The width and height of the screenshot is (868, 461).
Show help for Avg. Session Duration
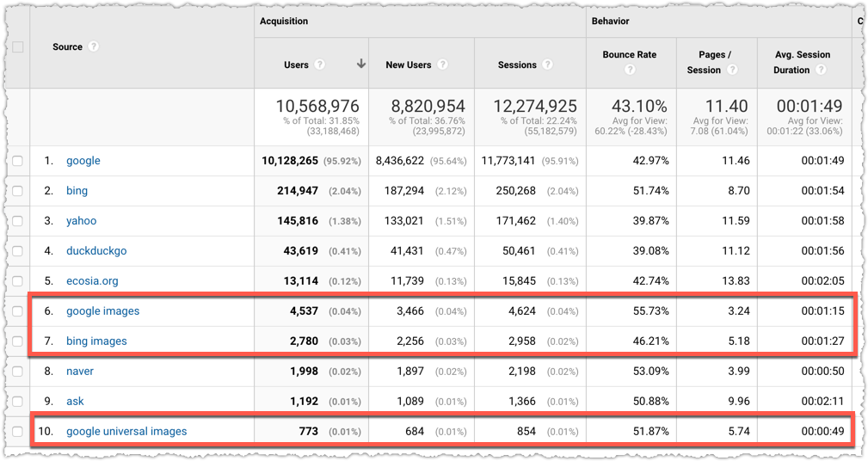coord(821,70)
